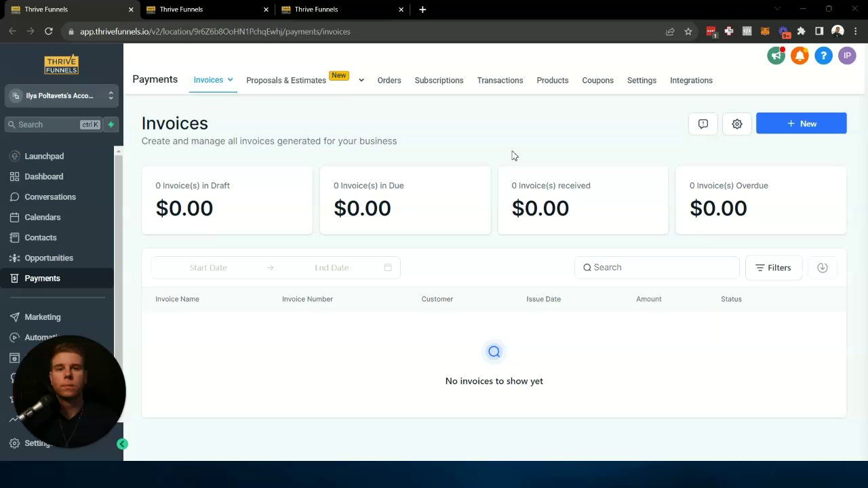This screenshot has width=868, height=488.
Task: Close the first Thrive Funnels browser tab
Action: click(x=131, y=9)
